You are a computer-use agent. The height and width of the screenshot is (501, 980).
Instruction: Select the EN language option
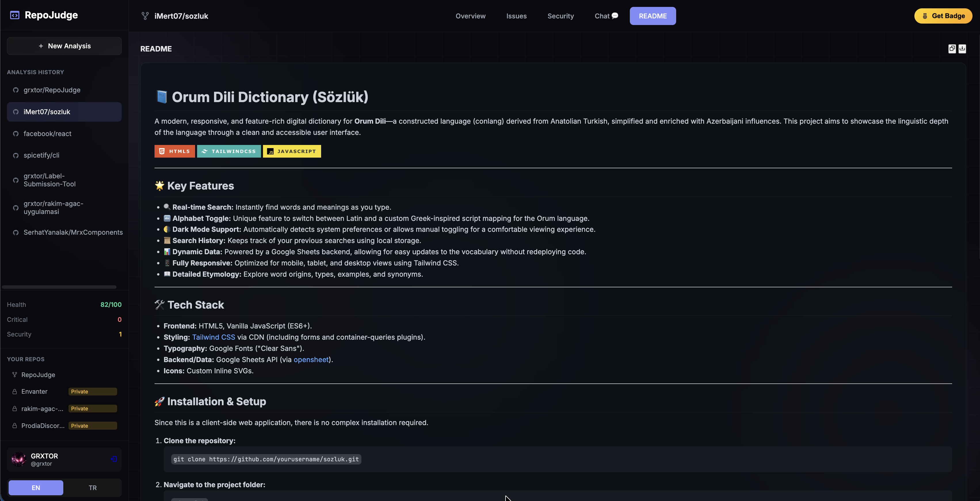(36, 488)
